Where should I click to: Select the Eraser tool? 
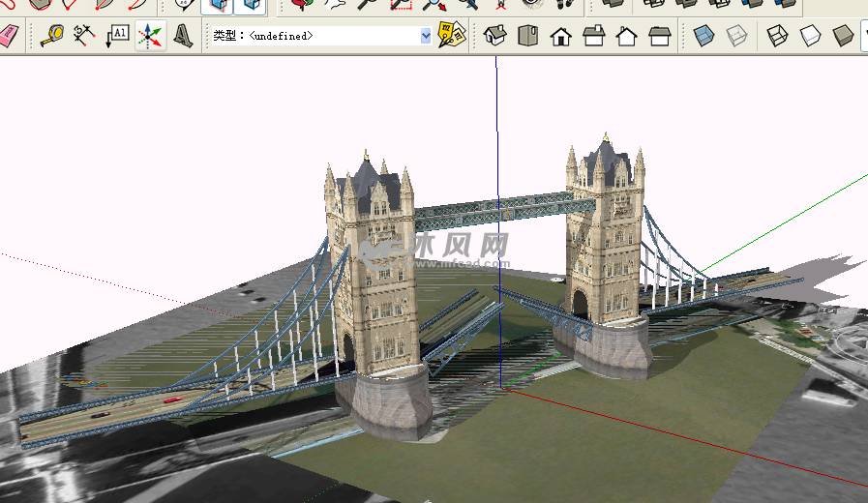(x=8, y=37)
